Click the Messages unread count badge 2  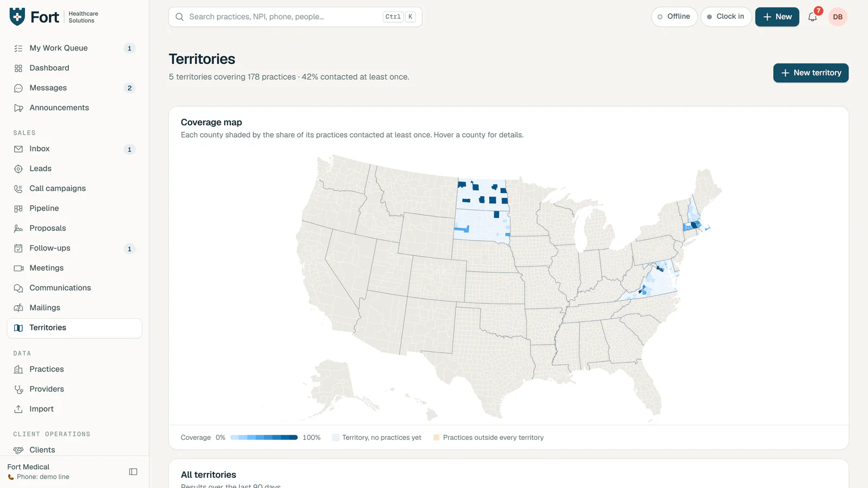click(x=129, y=88)
